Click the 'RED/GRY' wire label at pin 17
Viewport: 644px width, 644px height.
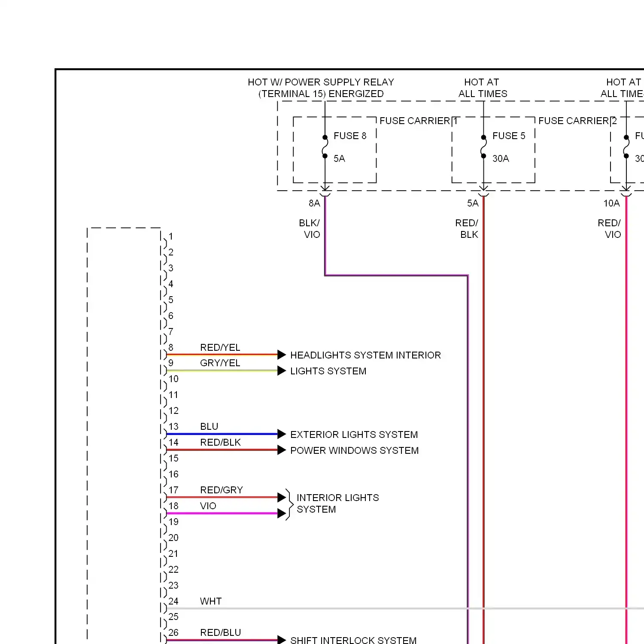pyautogui.click(x=221, y=490)
